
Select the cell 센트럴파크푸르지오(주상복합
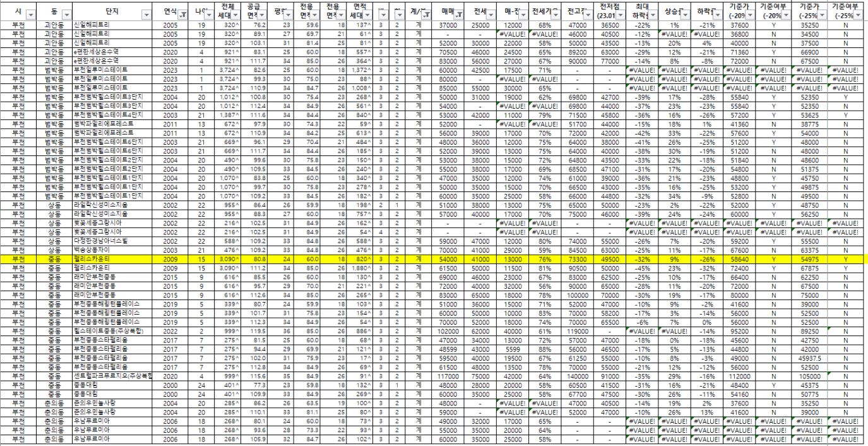pos(112,375)
